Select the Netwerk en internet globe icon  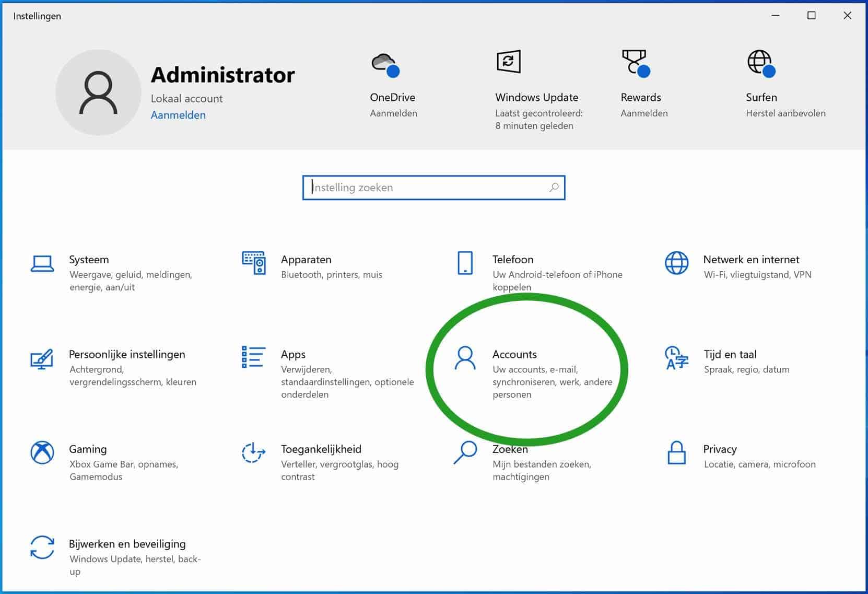pos(676,263)
